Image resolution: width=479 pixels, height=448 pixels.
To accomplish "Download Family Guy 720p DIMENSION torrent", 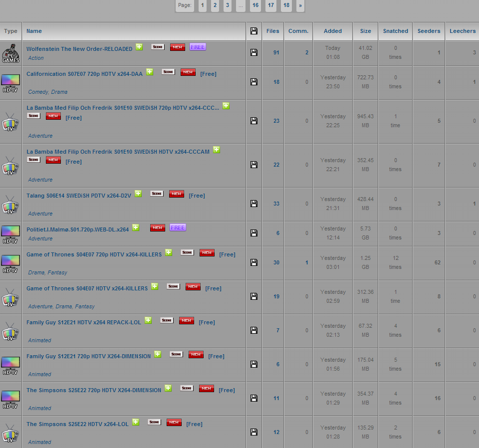I will (x=254, y=364).
